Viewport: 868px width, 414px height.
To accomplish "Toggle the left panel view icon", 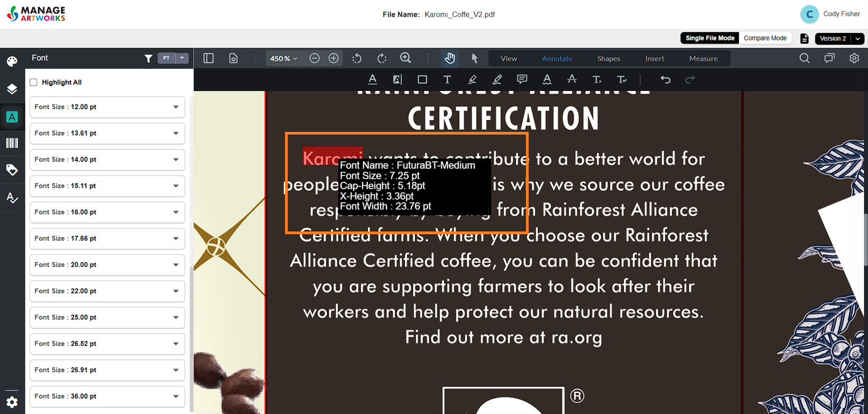I will [209, 58].
